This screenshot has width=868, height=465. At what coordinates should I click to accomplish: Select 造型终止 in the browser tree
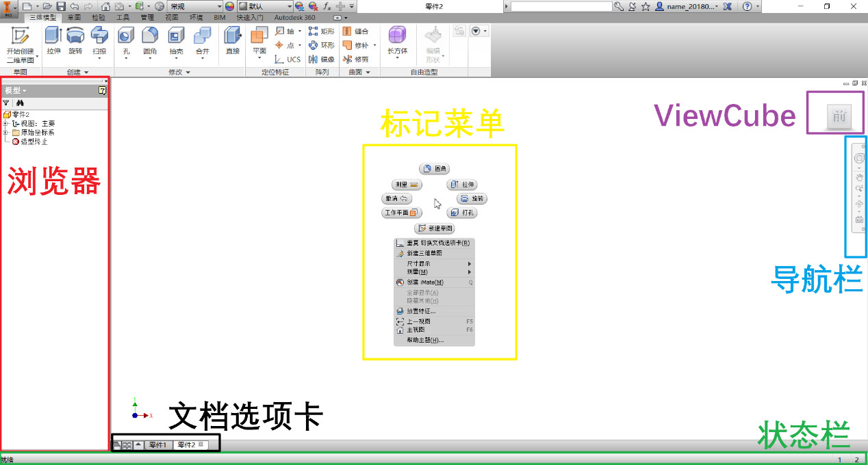coord(29,142)
